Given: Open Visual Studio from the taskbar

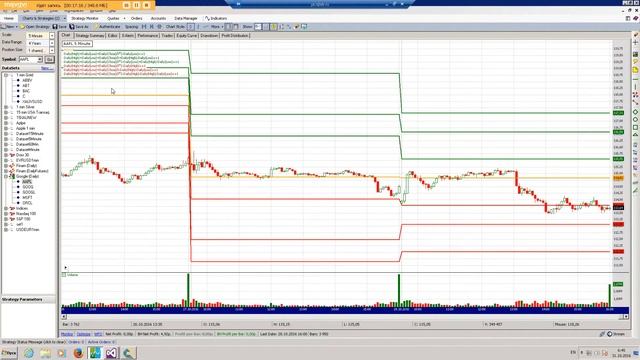Looking at the screenshot, I should tap(111, 353).
